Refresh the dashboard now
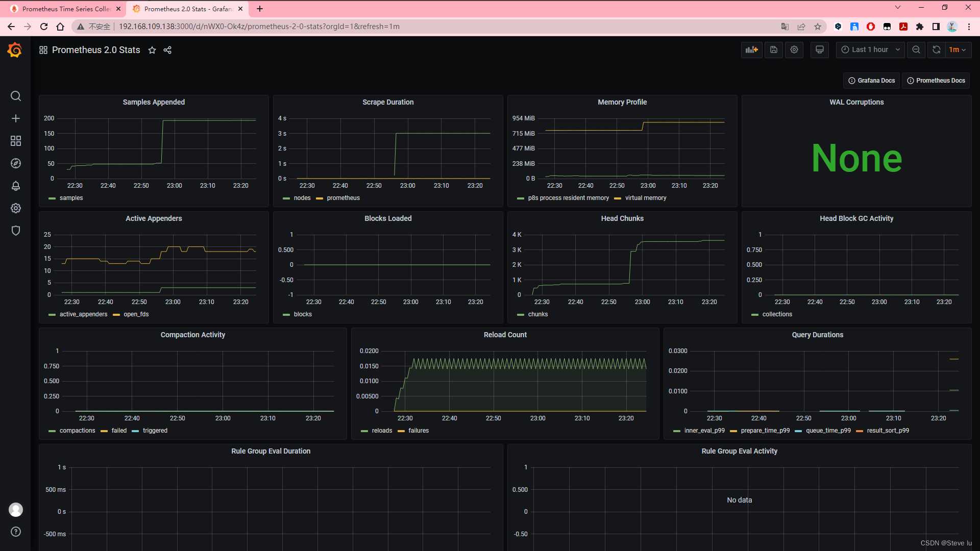This screenshot has height=551, width=980. [937, 49]
